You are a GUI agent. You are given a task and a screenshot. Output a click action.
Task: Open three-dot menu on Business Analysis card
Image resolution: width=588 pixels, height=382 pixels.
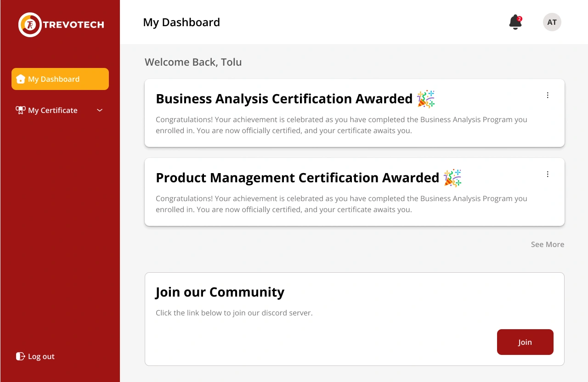548,95
